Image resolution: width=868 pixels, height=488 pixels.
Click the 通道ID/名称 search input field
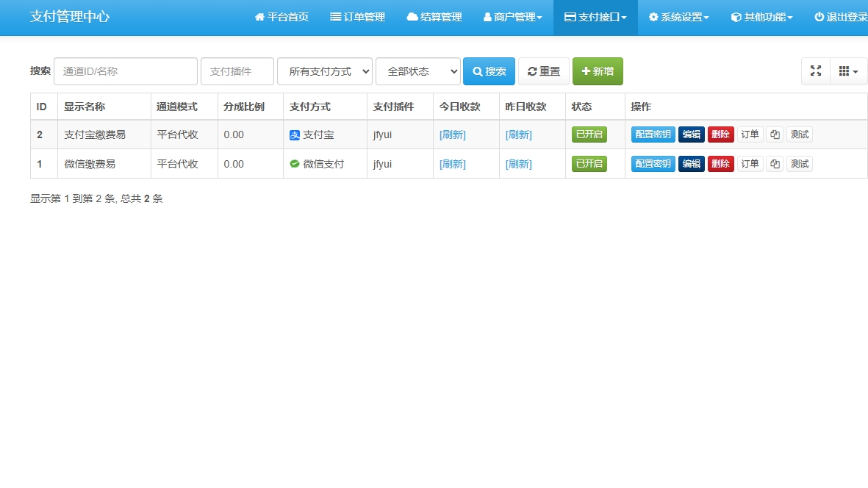point(125,71)
